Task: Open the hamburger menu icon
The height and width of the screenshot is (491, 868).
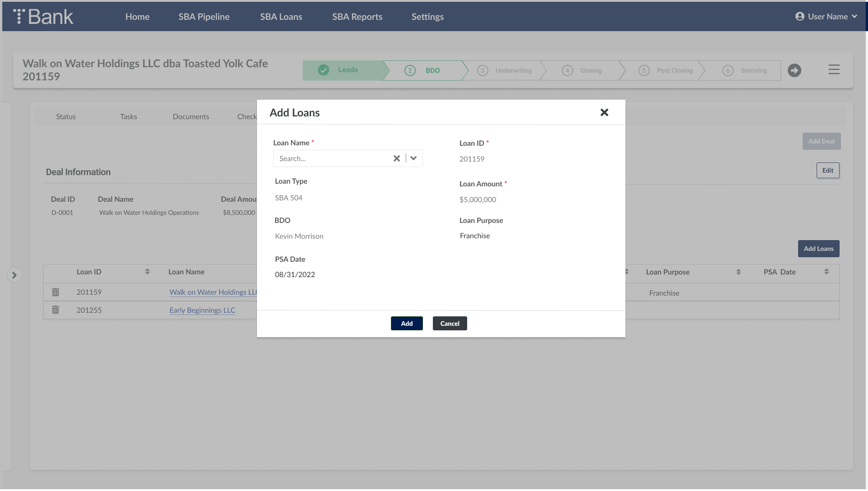Action: coord(834,69)
